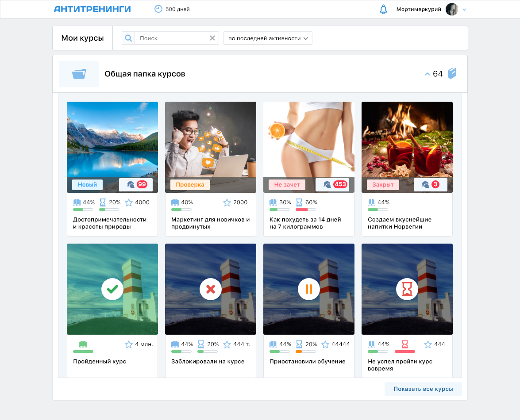520x420 pixels.
Task: Open Маркетинг для новичков и продвинутых title
Action: [x=211, y=223]
